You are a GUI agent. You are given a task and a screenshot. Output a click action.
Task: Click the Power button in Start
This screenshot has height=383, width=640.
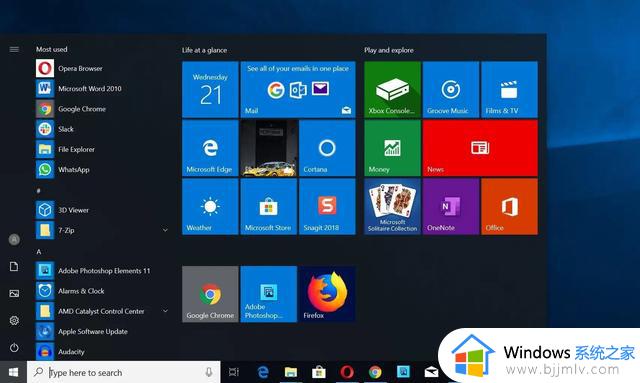tap(14, 347)
